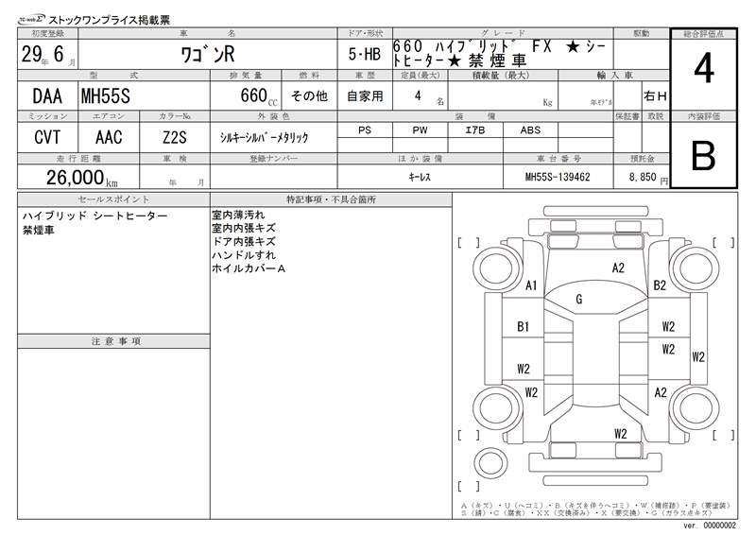Select the title ストックワンプライス掲載票

pyautogui.click(x=110, y=20)
